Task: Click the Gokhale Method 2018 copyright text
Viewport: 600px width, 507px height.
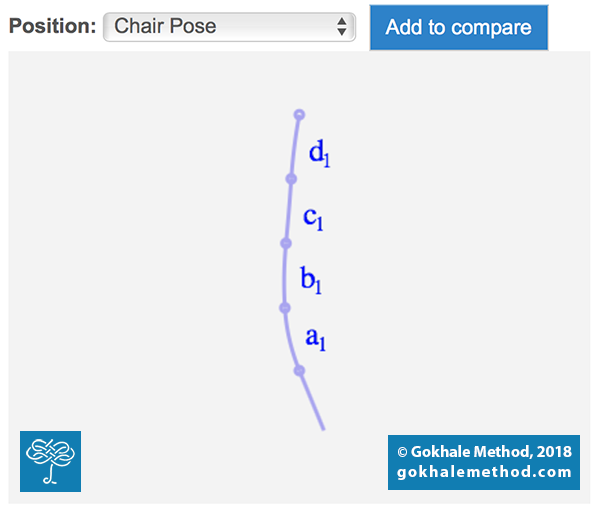Action: (484, 452)
